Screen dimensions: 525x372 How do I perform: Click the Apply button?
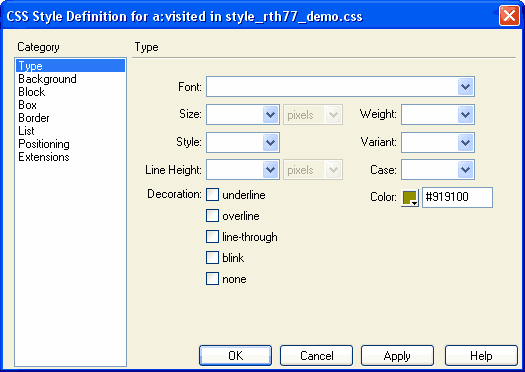pos(397,356)
